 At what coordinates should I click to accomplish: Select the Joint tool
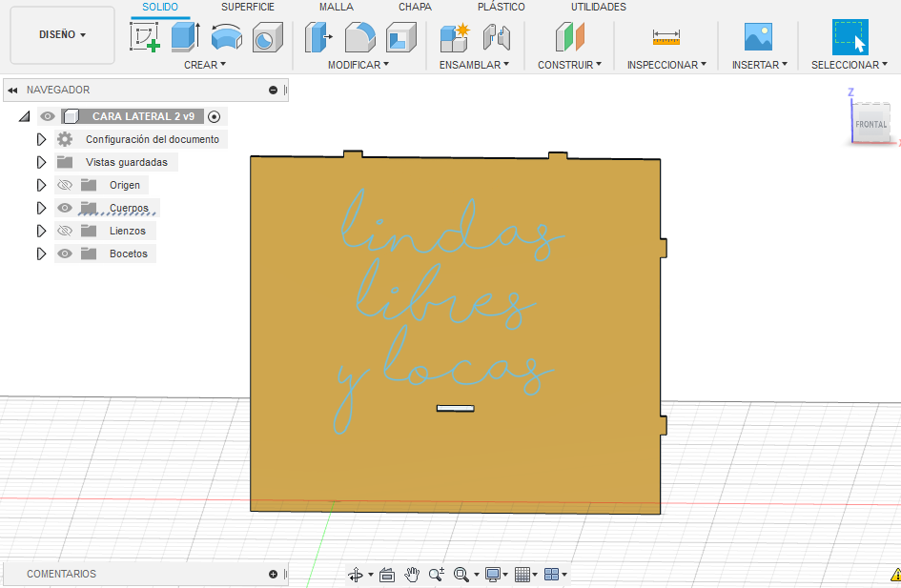click(x=497, y=37)
